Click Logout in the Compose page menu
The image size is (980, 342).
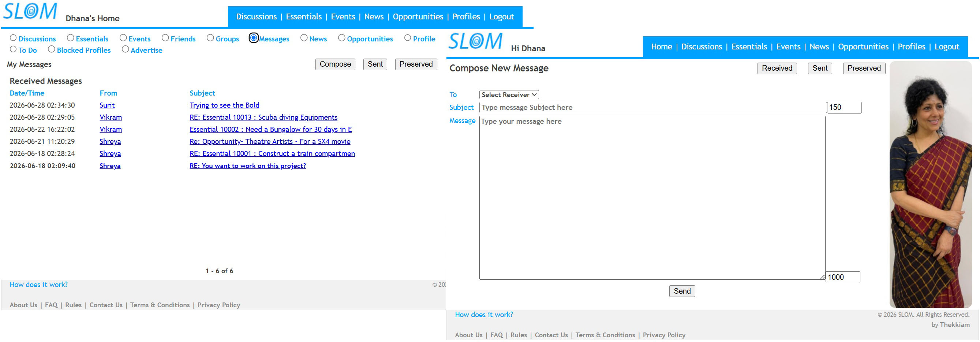click(947, 47)
